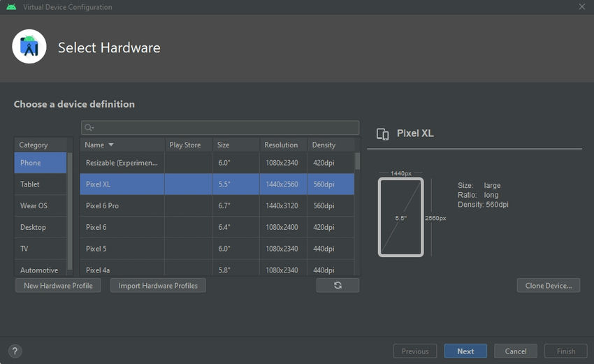Click the Pixel XL device preview icon
Screen dimensions: 594x364
pos(382,134)
